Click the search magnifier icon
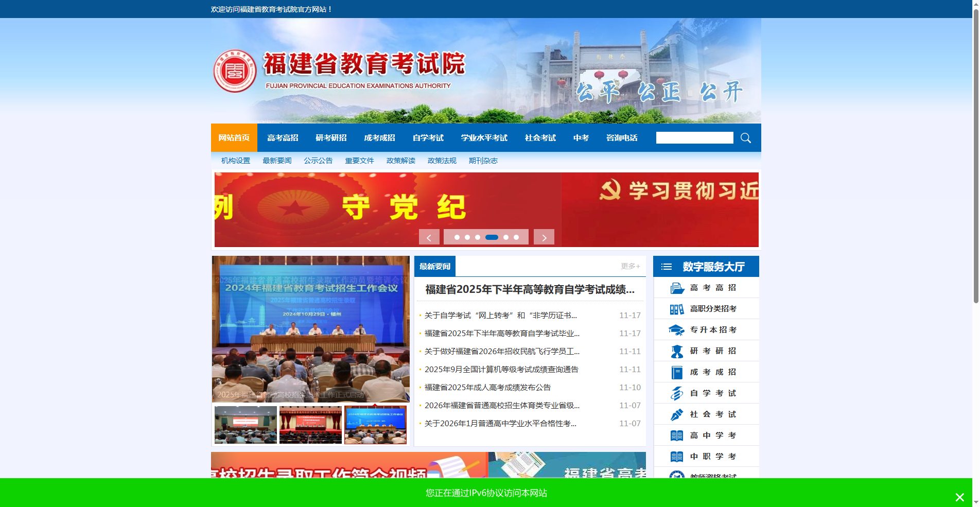Viewport: 980px width, 507px height. click(745, 137)
